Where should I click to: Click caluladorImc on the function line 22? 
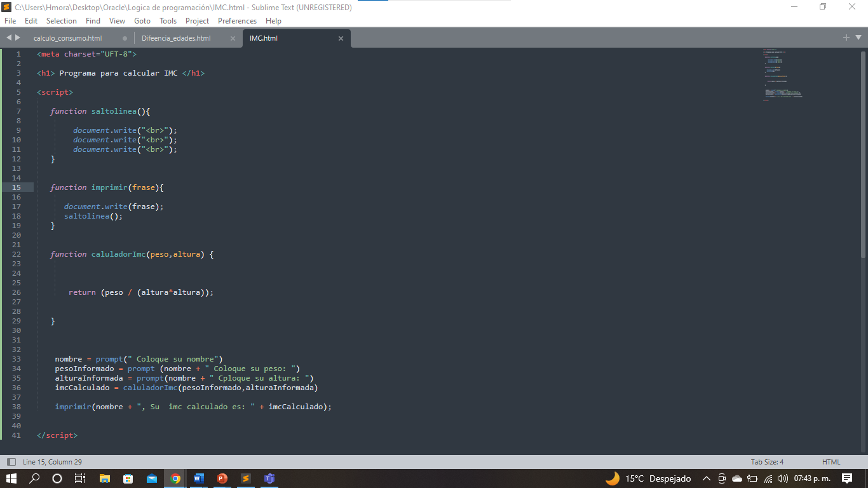(118, 254)
